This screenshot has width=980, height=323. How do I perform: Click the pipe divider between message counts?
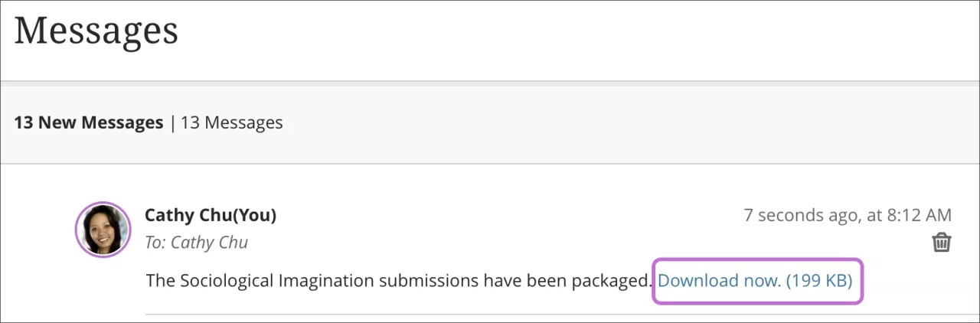click(172, 122)
